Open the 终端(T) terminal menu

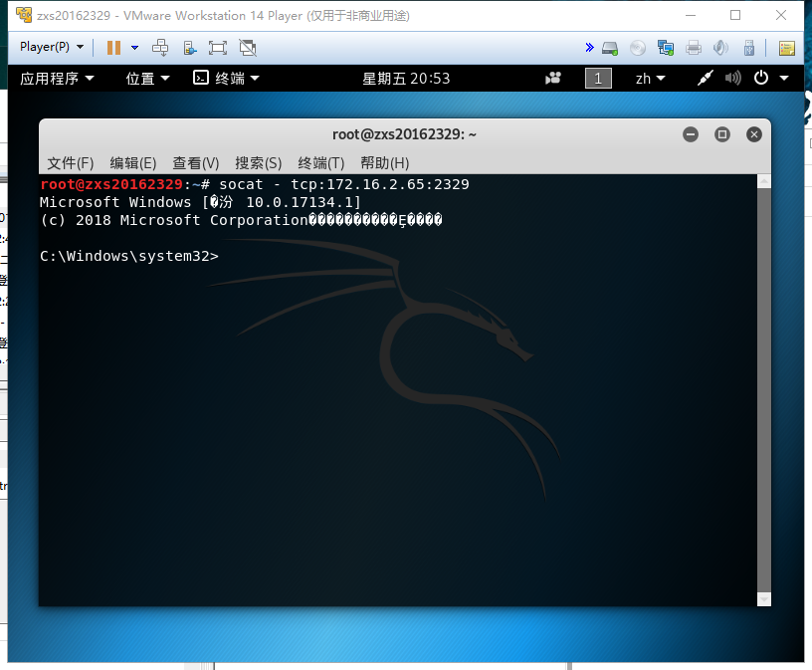pyautogui.click(x=321, y=163)
